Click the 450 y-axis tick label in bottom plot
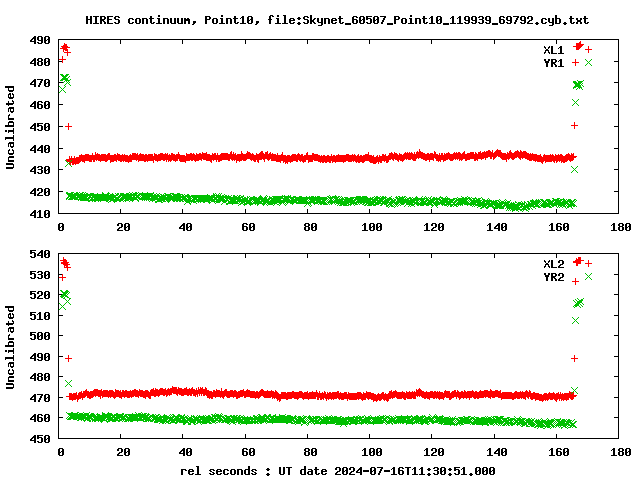This screenshot has width=640, height=480. point(40,439)
